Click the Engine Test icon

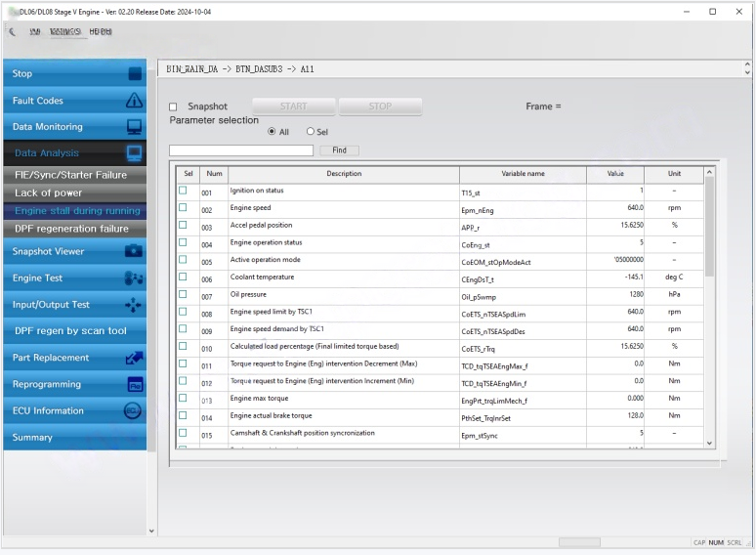coord(135,278)
